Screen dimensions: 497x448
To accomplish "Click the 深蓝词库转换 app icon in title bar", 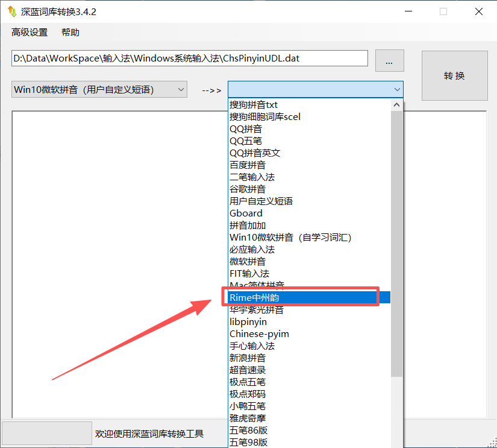I will [x=12, y=11].
